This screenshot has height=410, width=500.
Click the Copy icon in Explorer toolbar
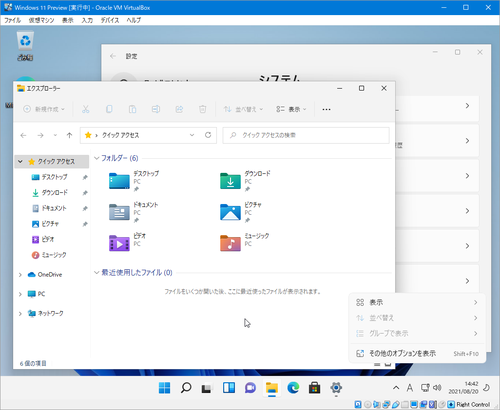[x=109, y=109]
